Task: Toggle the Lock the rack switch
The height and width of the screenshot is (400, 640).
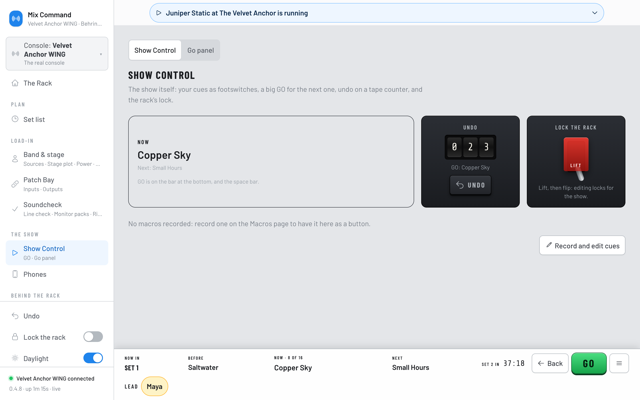Action: pyautogui.click(x=93, y=337)
